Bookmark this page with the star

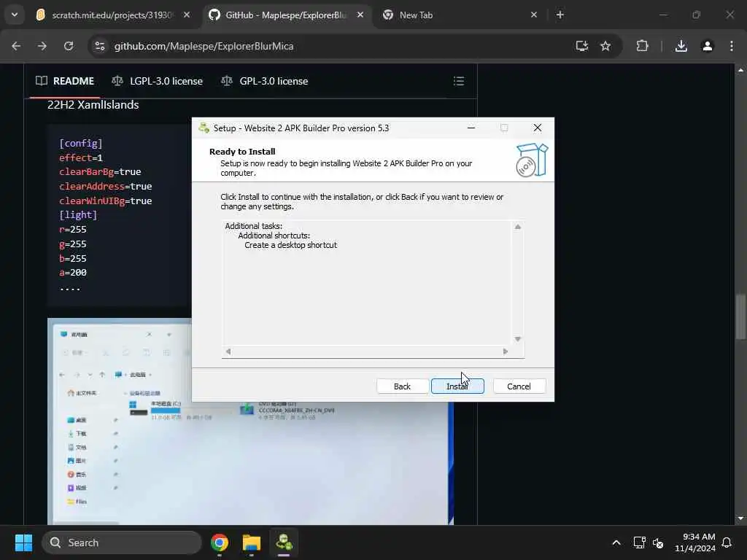pyautogui.click(x=605, y=46)
